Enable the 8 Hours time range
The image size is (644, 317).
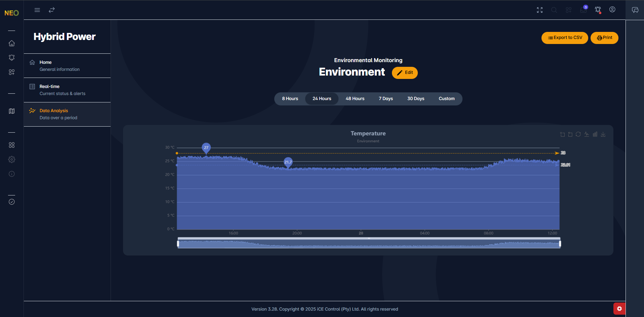(290, 98)
